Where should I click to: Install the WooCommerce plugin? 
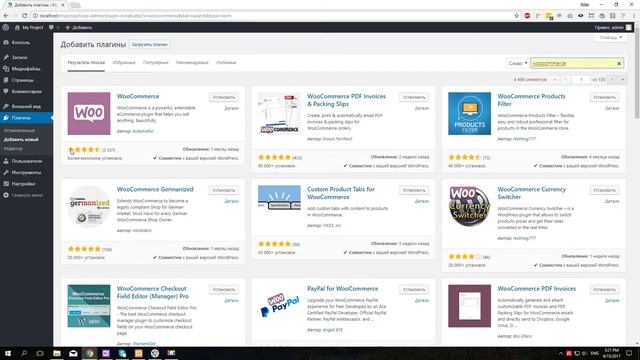click(x=224, y=97)
